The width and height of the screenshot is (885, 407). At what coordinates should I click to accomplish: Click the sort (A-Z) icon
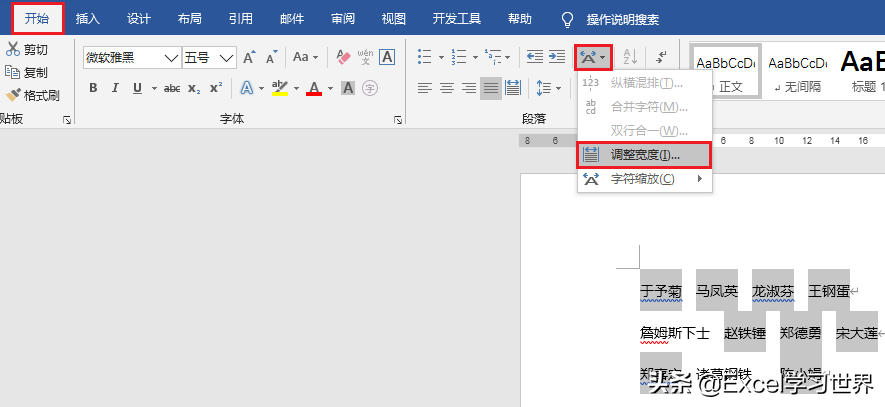(x=630, y=57)
